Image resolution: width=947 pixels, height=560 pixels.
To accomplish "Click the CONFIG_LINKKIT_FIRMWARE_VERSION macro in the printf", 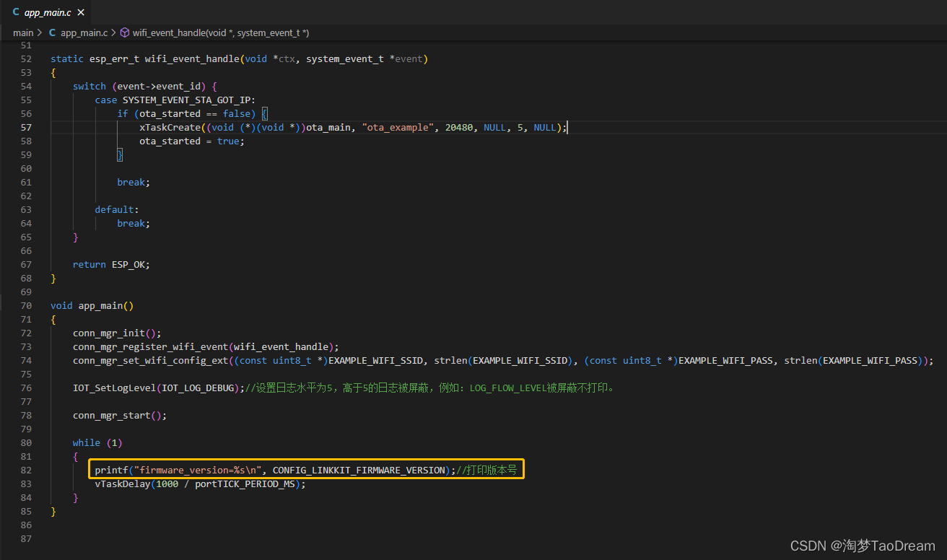I will click(x=359, y=470).
